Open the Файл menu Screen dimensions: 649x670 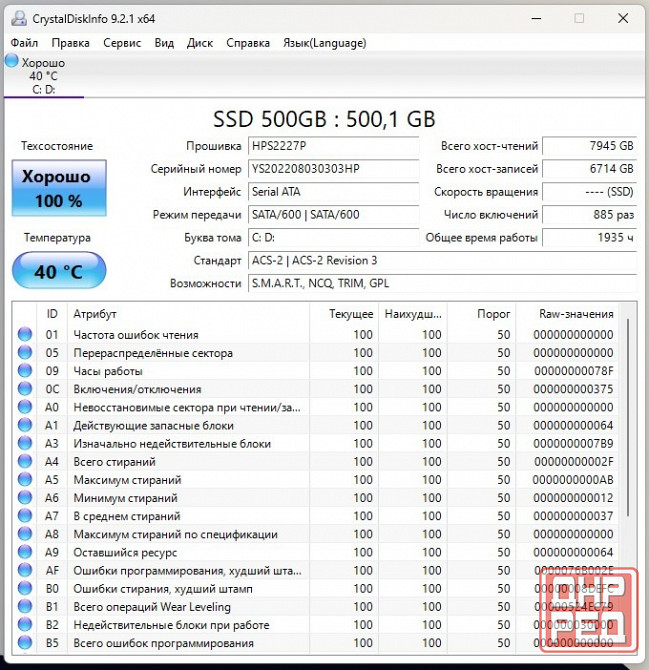tap(24, 43)
